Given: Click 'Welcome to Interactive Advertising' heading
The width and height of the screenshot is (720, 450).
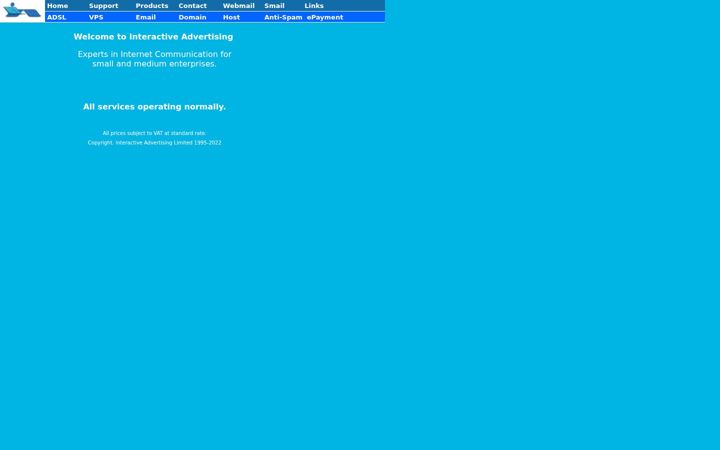Looking at the screenshot, I should [153, 37].
